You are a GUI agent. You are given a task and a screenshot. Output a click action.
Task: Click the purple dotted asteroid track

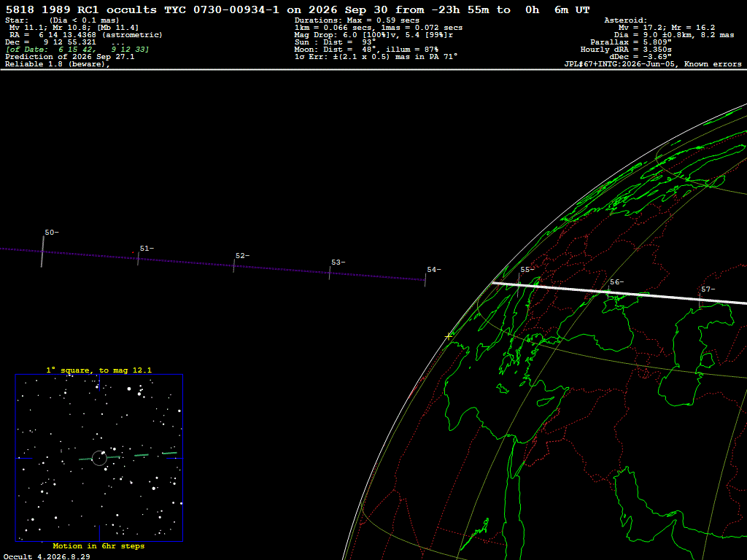pos(212,263)
